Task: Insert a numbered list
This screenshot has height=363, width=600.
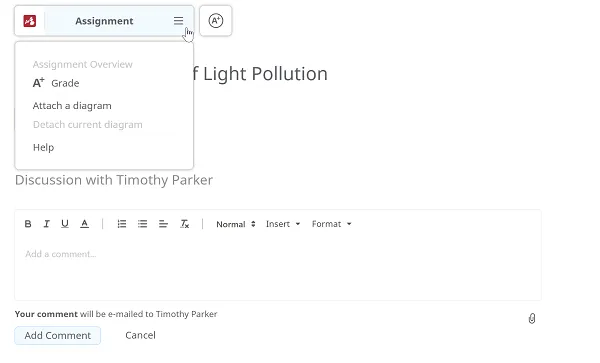Action: [x=122, y=224]
